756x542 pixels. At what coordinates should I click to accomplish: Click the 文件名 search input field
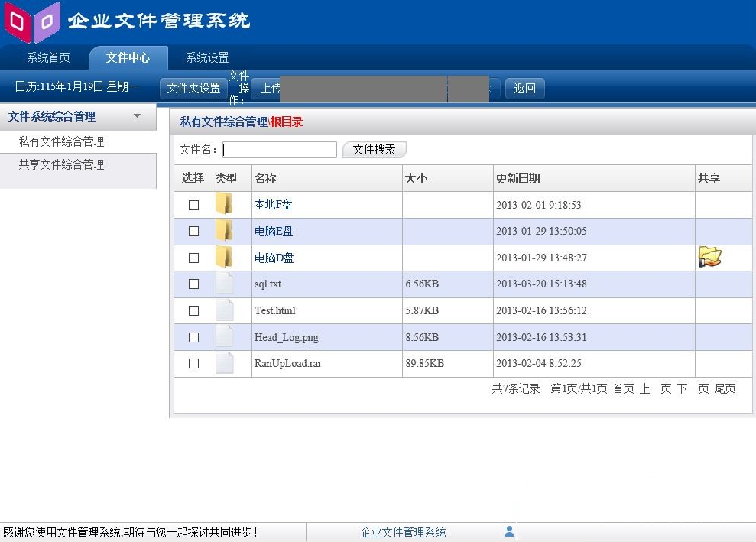coord(280,150)
